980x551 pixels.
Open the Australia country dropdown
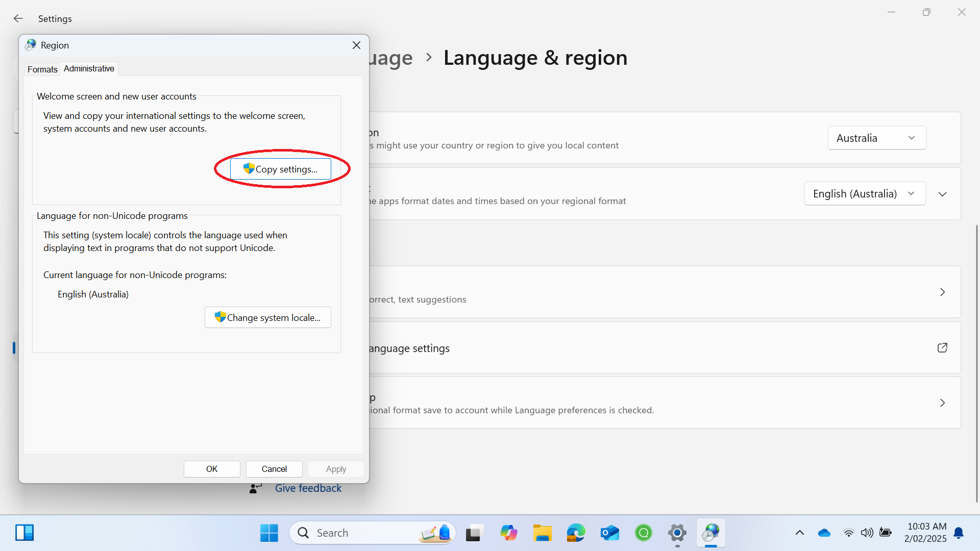876,138
